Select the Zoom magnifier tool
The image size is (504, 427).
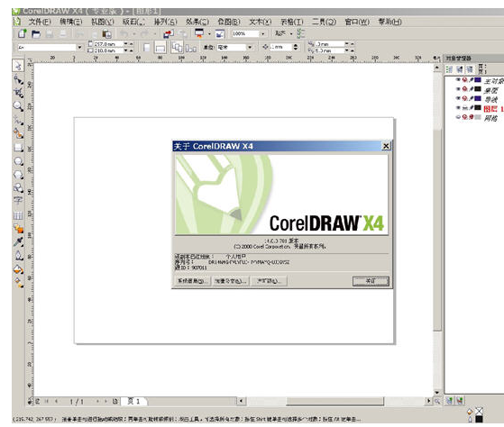coord(18,106)
